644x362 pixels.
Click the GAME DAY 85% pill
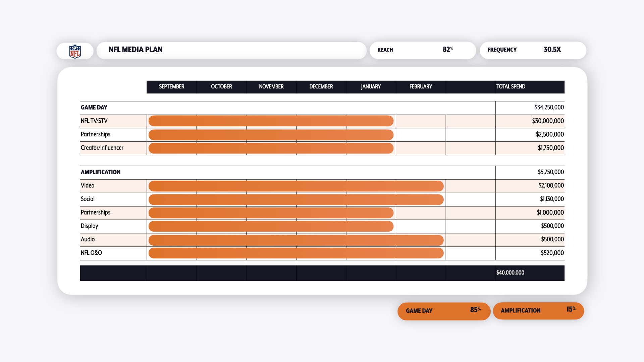[444, 311]
